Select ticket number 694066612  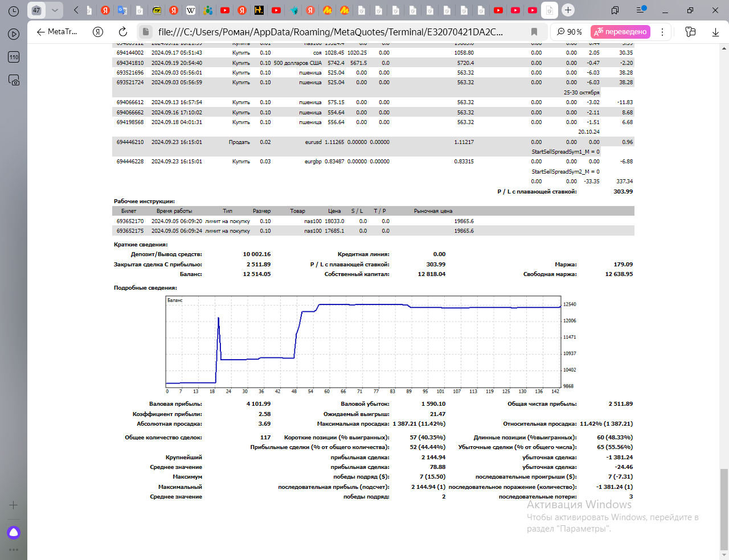tap(130, 102)
